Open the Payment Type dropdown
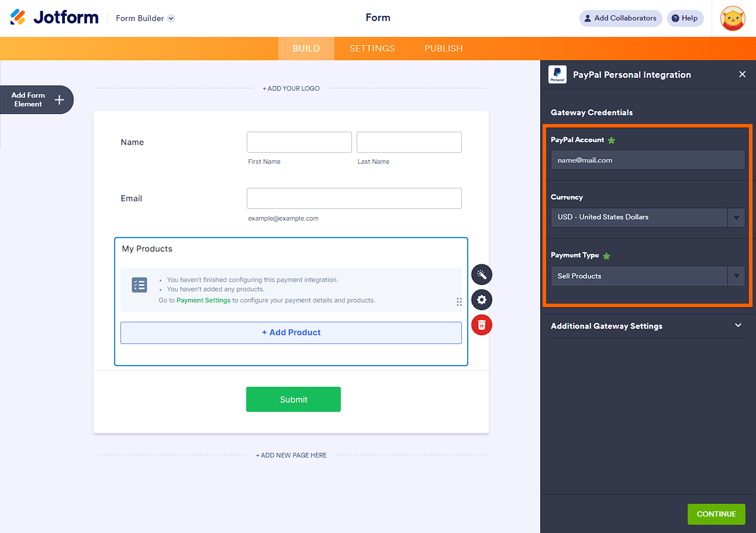756x533 pixels. point(648,276)
